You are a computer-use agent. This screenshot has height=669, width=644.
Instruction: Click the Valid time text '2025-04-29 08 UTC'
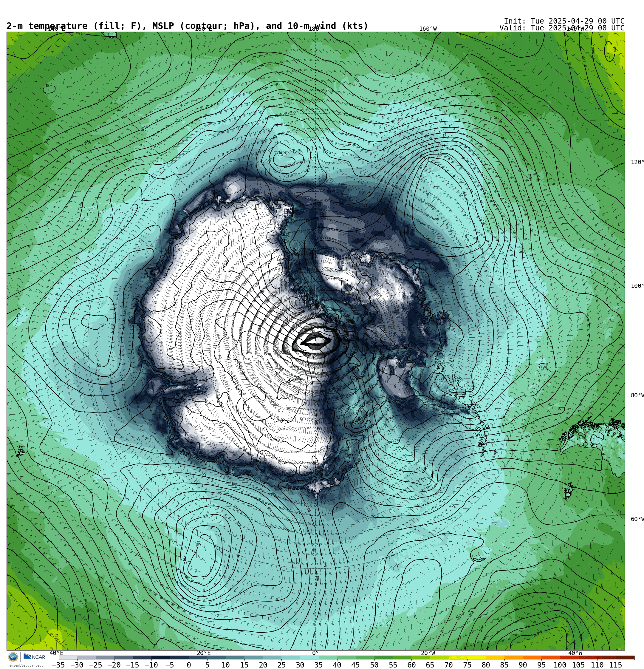586,28
